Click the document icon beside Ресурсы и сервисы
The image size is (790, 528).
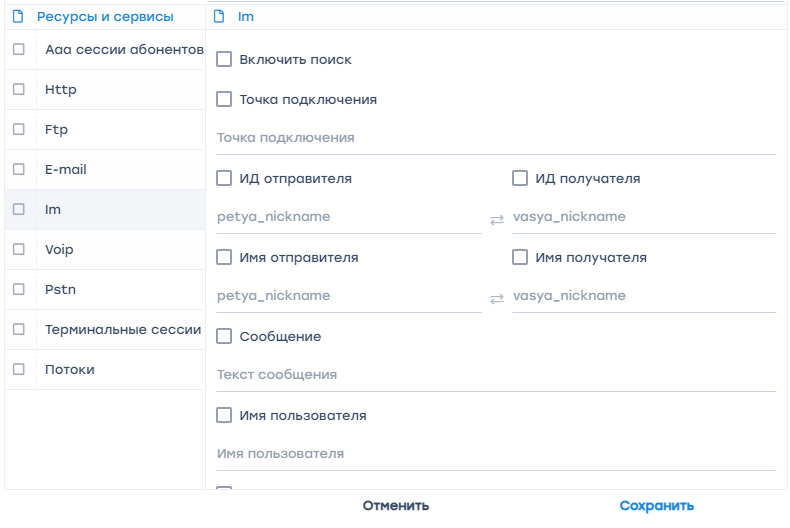click(x=17, y=16)
